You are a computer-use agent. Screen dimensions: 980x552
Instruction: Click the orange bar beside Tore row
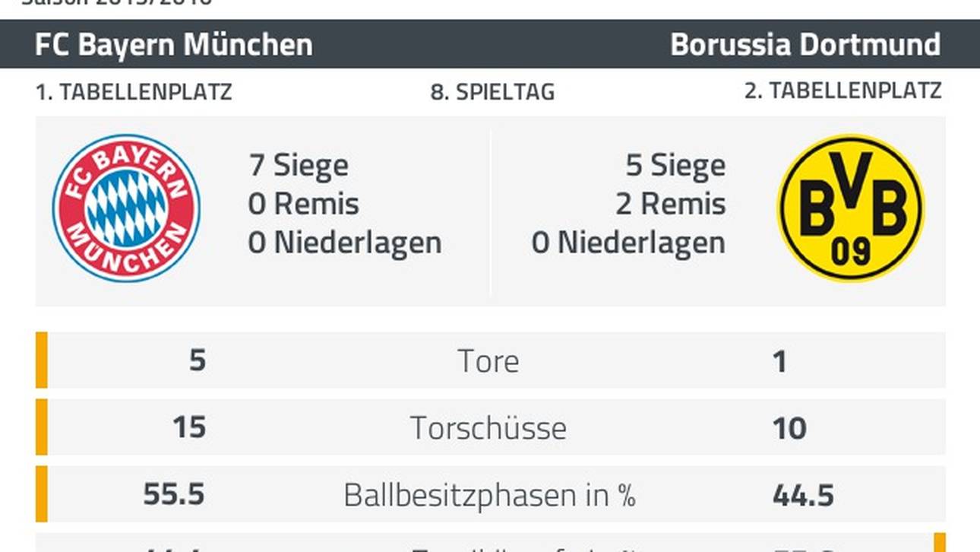[x=42, y=360]
